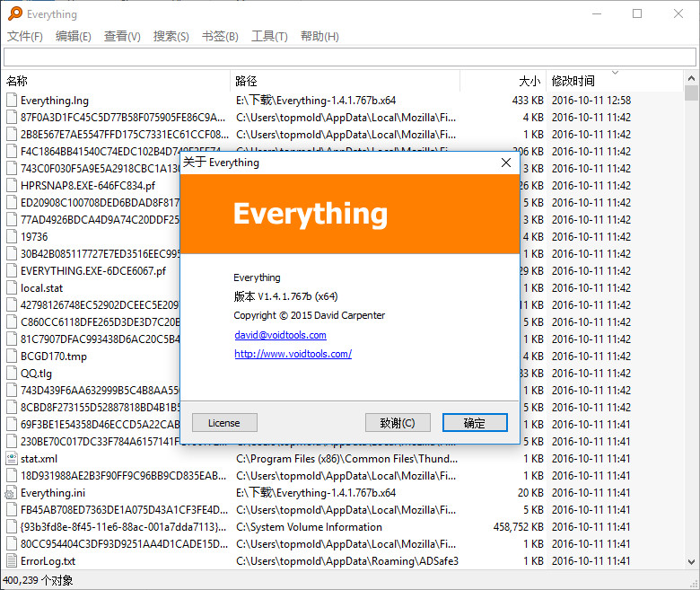The height and width of the screenshot is (590, 700).
Task: Click the XML icon of stat.xml
Action: point(12,459)
